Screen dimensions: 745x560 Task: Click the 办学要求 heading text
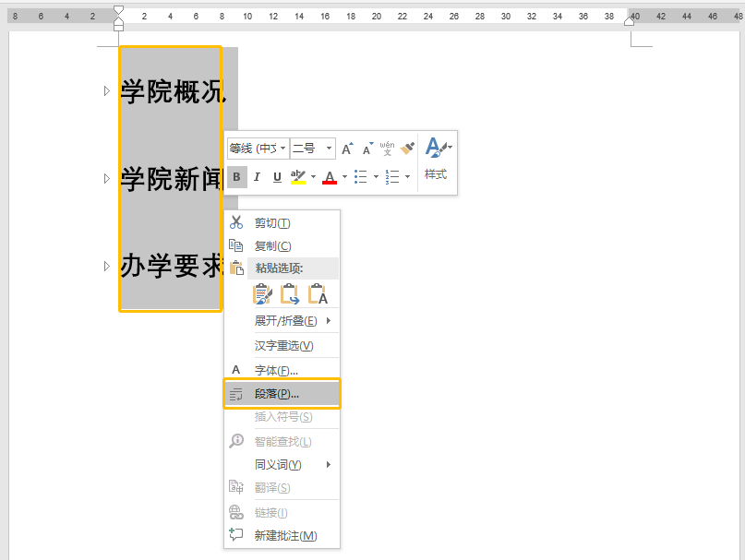point(172,268)
